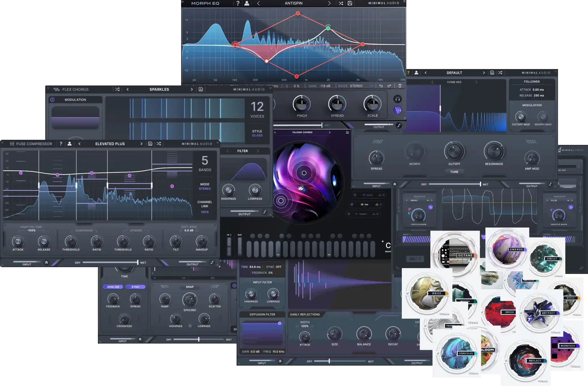The height and width of the screenshot is (386, 588).
Task: Click the save preset icon in Fuse Compressor
Action: point(150,143)
